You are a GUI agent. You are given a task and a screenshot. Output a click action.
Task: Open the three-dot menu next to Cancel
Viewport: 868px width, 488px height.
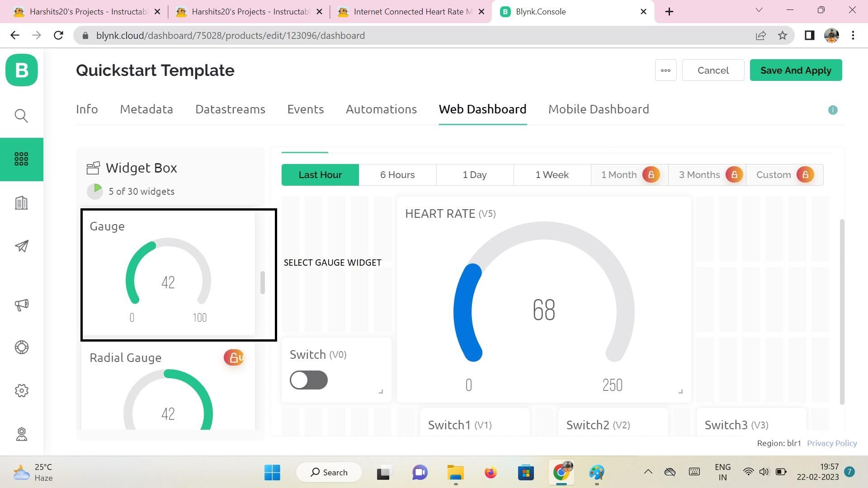(x=665, y=70)
